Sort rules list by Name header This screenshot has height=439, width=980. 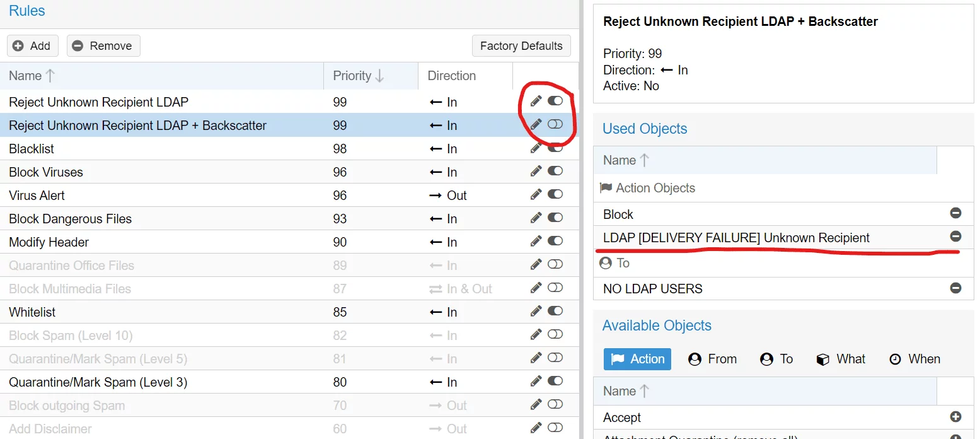32,76
